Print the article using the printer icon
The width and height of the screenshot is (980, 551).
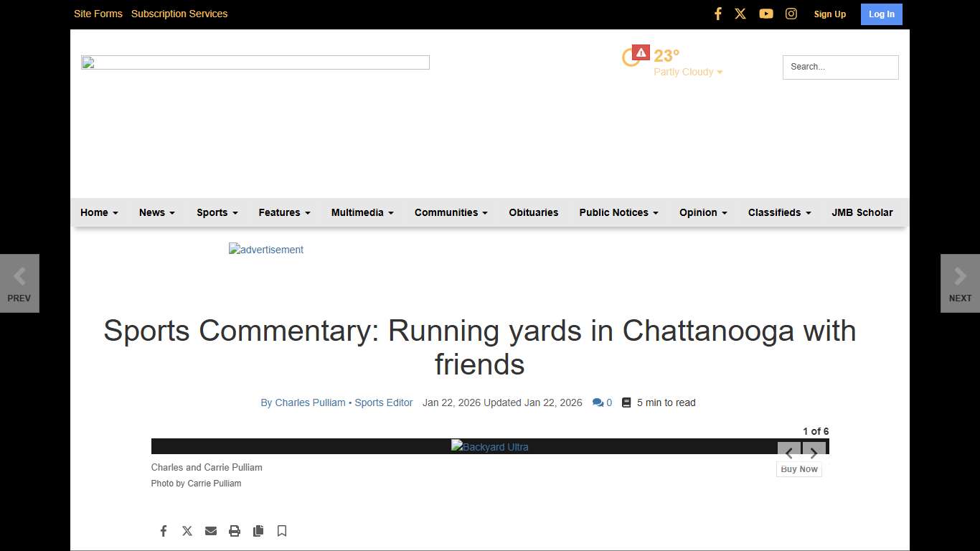pos(235,531)
